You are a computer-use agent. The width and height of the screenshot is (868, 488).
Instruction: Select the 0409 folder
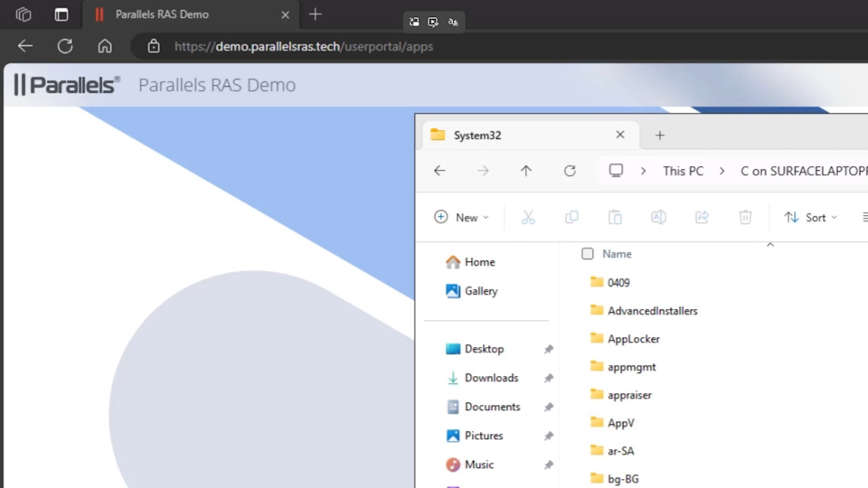pos(609,282)
